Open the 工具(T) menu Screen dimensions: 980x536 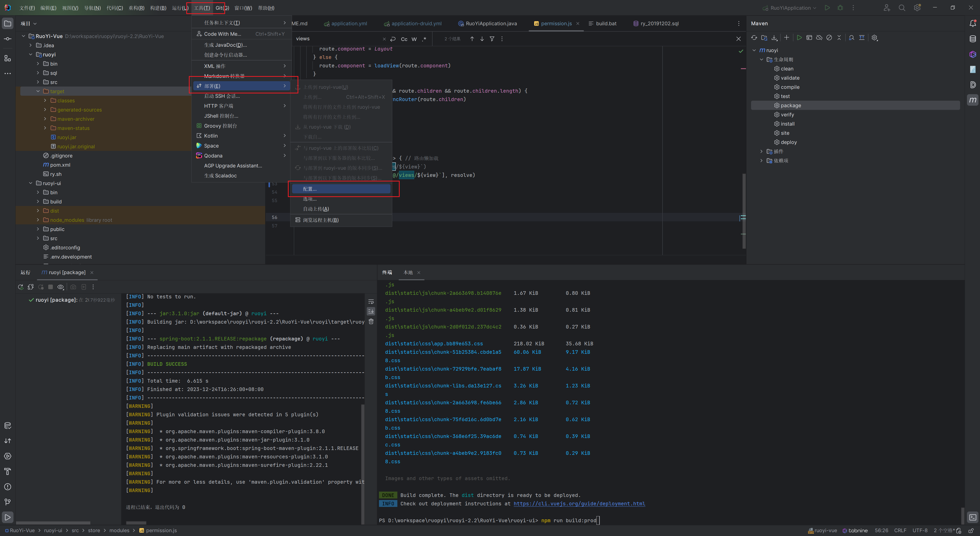[x=202, y=8]
